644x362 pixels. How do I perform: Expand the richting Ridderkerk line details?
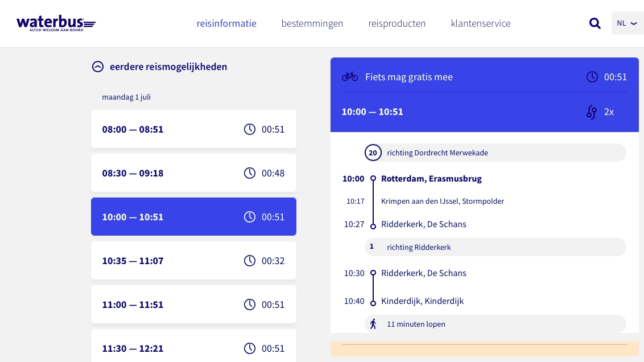[495, 247]
